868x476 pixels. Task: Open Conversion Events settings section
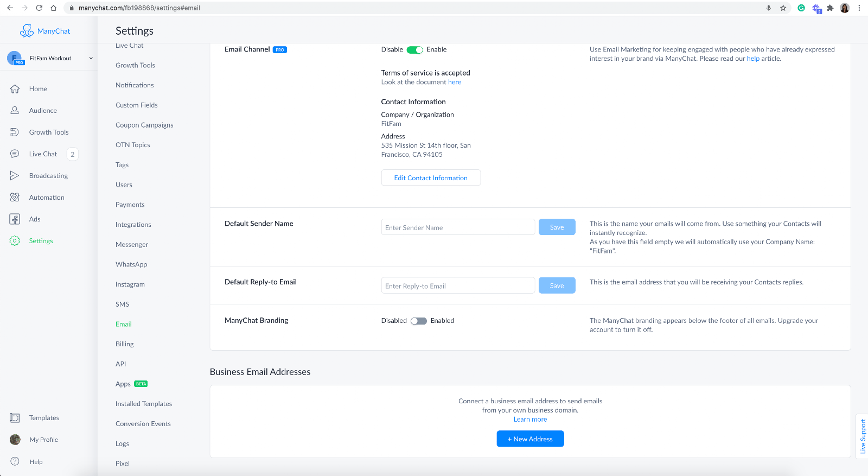pos(143,424)
